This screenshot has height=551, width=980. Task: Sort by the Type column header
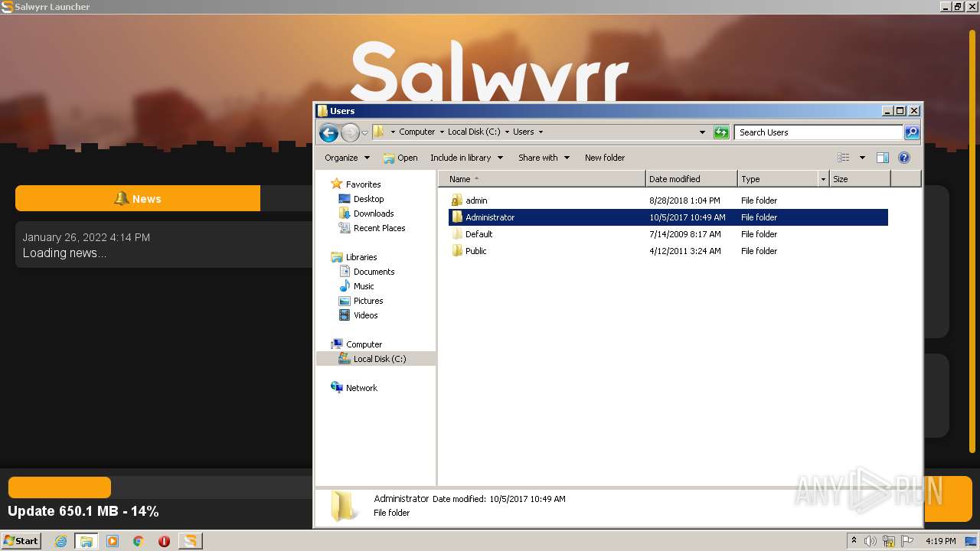point(778,179)
